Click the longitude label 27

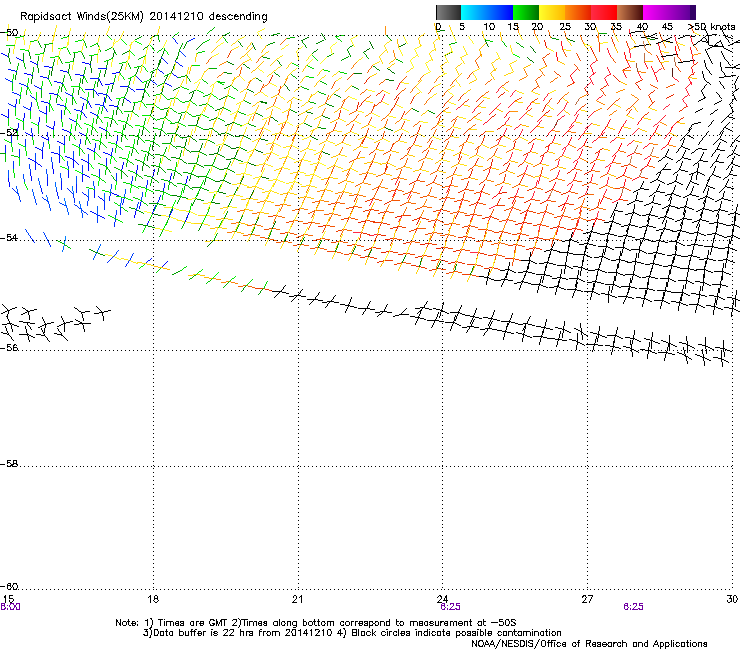click(587, 599)
